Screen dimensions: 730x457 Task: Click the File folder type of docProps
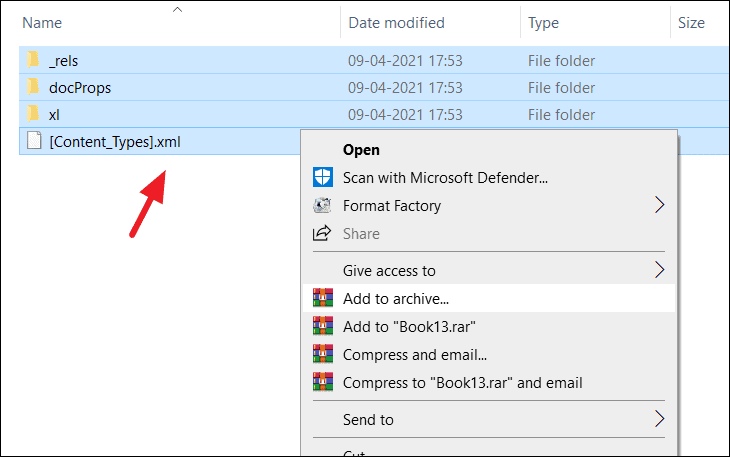(x=561, y=88)
